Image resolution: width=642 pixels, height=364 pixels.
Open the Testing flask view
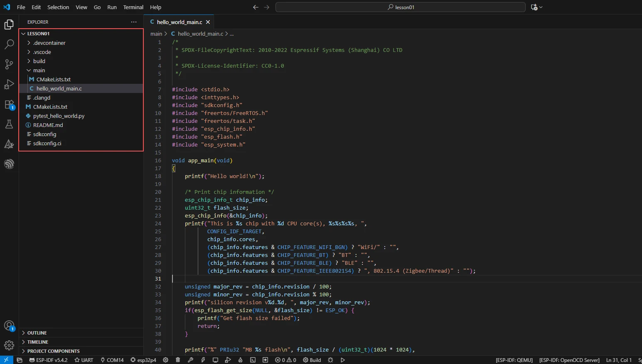pyautogui.click(x=9, y=124)
